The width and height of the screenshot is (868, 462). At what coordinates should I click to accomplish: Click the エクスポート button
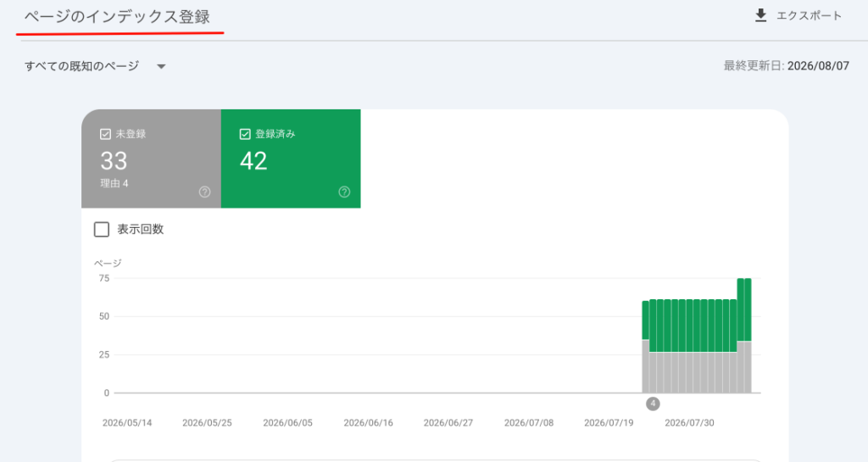798,15
